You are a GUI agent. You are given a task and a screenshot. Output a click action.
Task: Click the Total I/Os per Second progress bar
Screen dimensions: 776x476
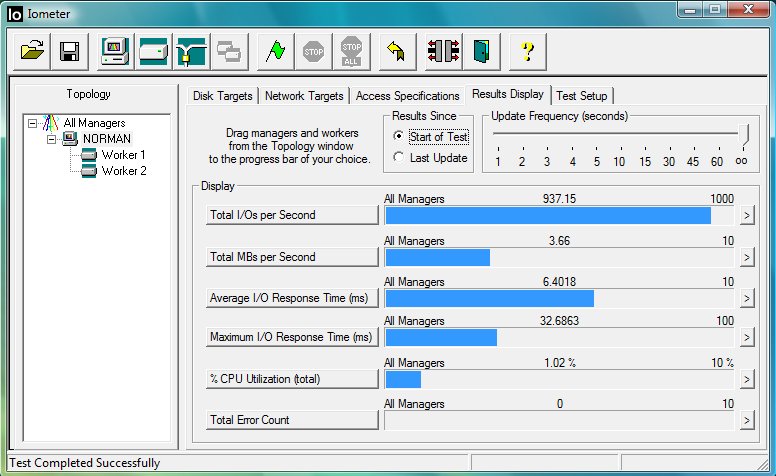(x=559, y=216)
